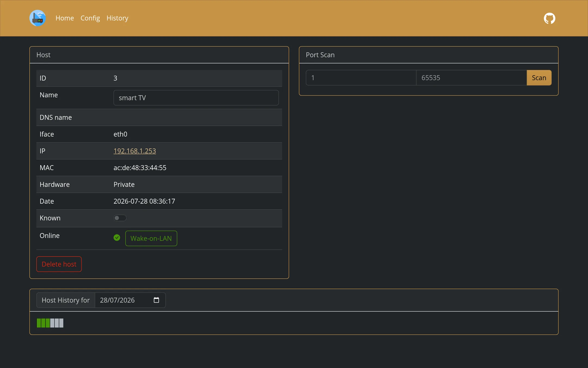
Task: Click the third green history bar
Action: pos(48,323)
